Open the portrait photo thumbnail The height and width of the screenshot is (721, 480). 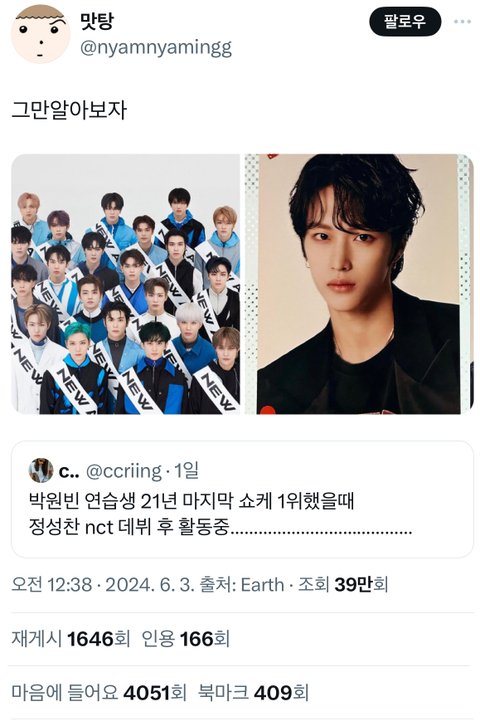tap(359, 284)
